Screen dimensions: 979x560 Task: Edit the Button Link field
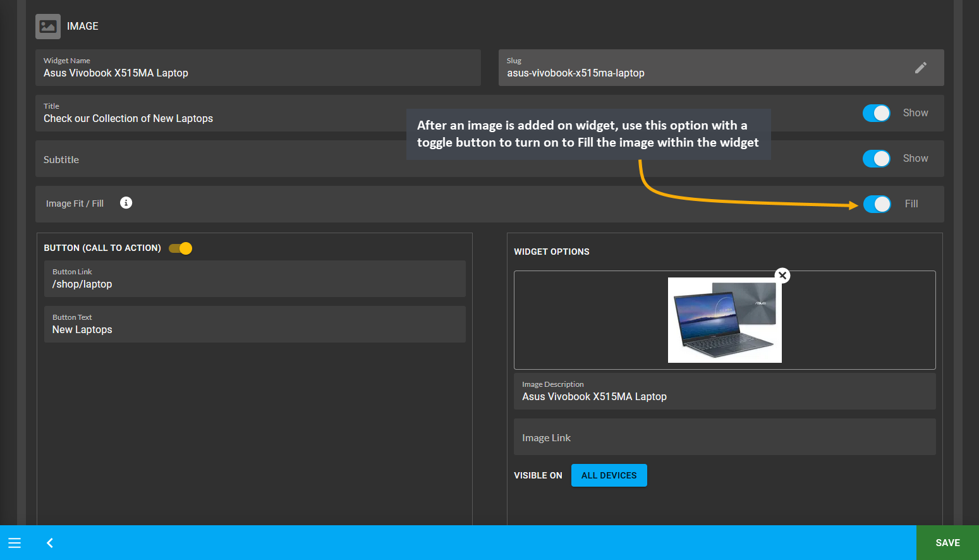coord(255,279)
